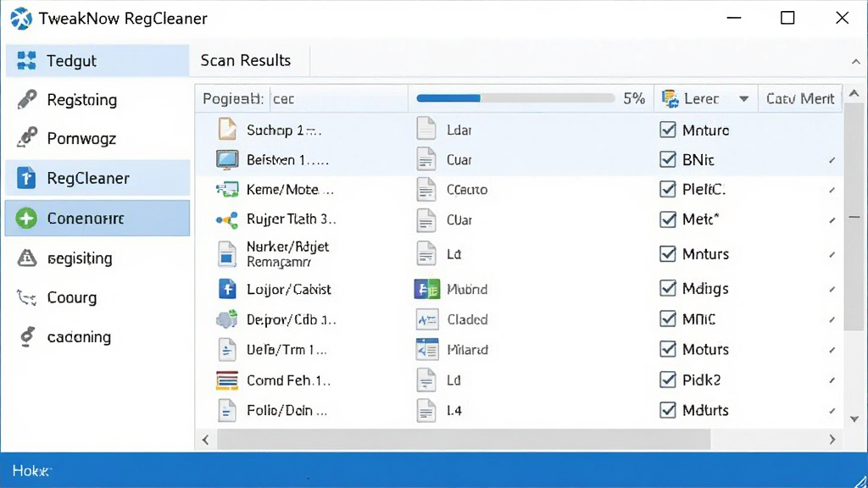This screenshot has width=868, height=488.
Task: Uncheck the BNic checkbox
Action: (x=668, y=159)
